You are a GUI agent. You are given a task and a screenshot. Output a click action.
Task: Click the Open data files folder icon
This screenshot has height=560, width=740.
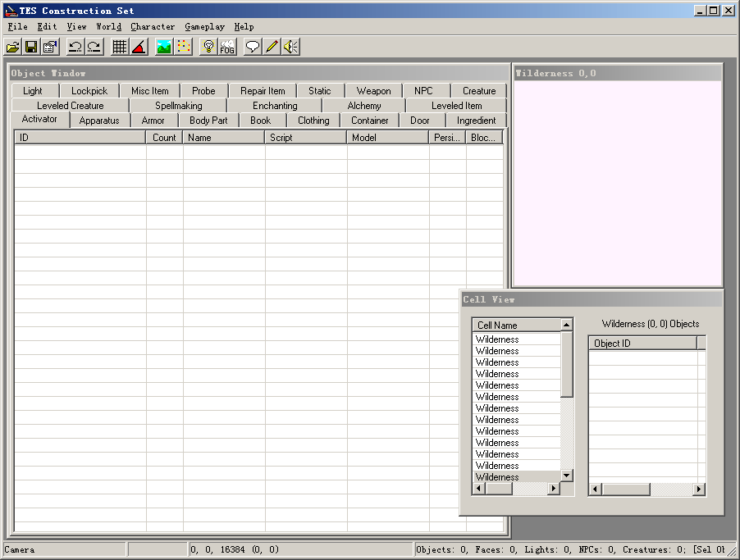click(13, 47)
